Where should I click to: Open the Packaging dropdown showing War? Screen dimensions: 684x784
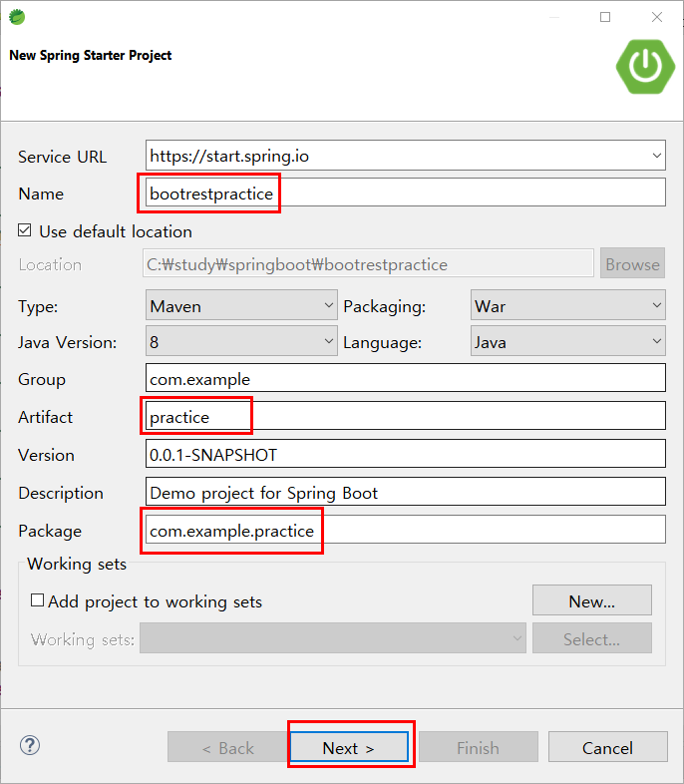pyautogui.click(x=568, y=305)
